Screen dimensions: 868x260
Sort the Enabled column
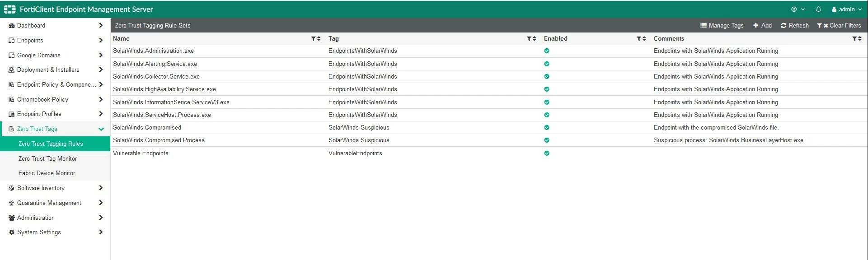pyautogui.click(x=644, y=39)
